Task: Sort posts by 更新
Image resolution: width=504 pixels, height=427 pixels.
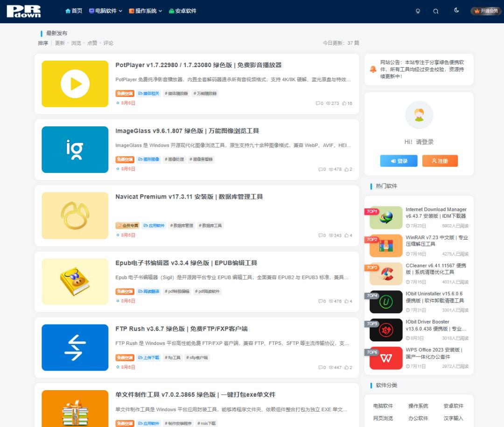Action: 60,43
